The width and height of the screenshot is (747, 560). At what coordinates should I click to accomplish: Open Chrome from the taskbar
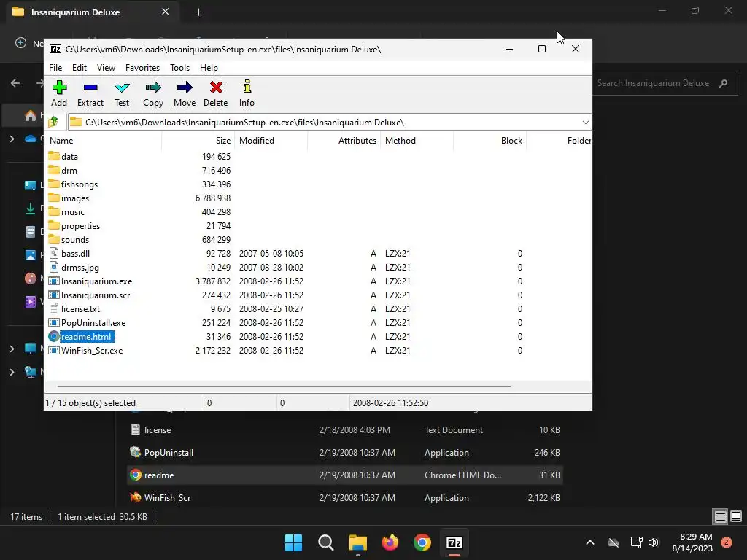(422, 542)
